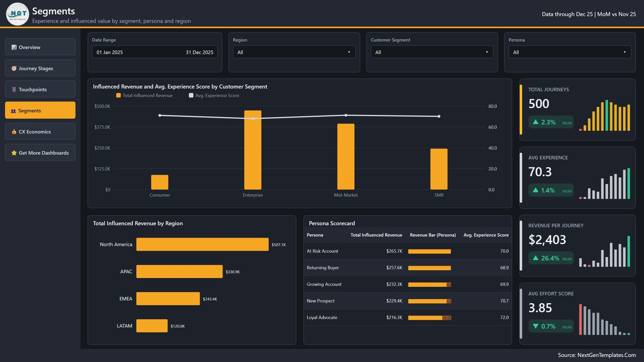Image resolution: width=644 pixels, height=362 pixels.
Task: Select the Segments navigation item
Action: point(40,110)
